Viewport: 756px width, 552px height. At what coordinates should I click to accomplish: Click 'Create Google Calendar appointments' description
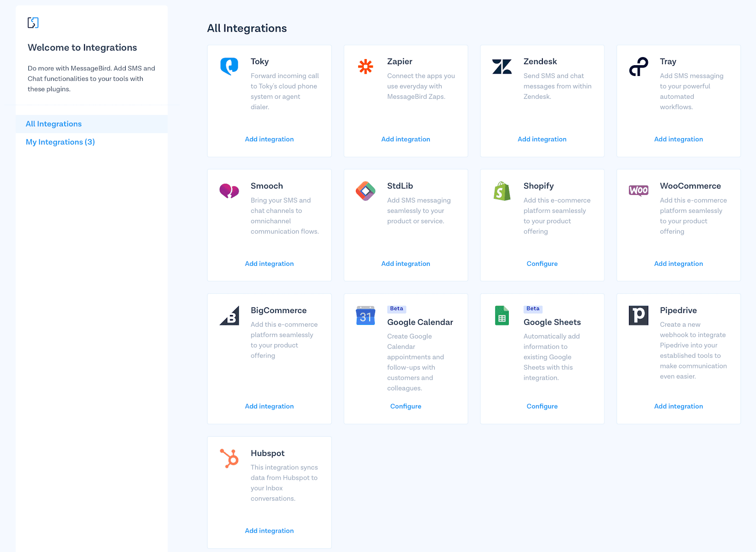pyautogui.click(x=415, y=362)
